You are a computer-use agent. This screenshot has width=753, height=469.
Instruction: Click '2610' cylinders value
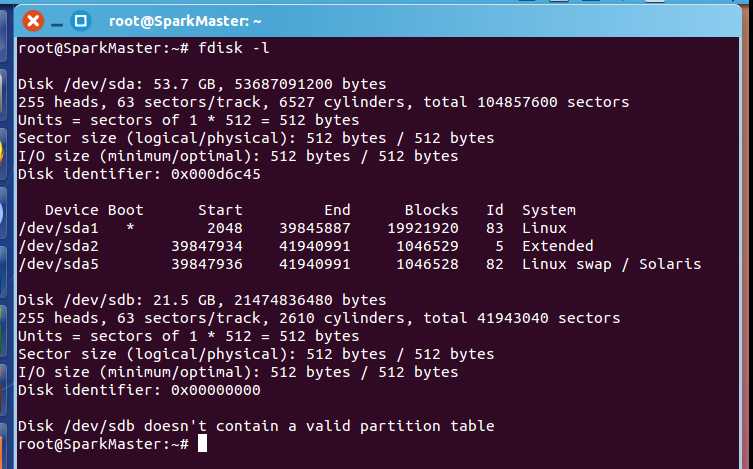point(296,318)
